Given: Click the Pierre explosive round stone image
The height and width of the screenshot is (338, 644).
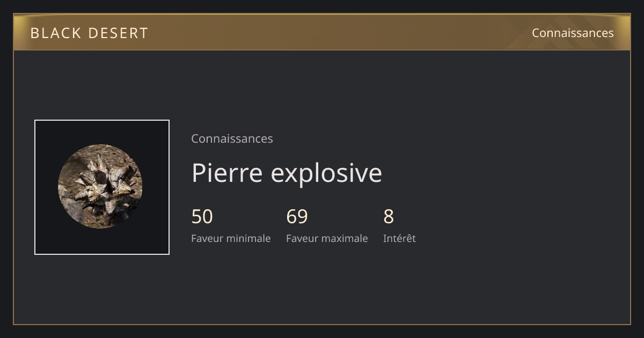Looking at the screenshot, I should click(100, 186).
